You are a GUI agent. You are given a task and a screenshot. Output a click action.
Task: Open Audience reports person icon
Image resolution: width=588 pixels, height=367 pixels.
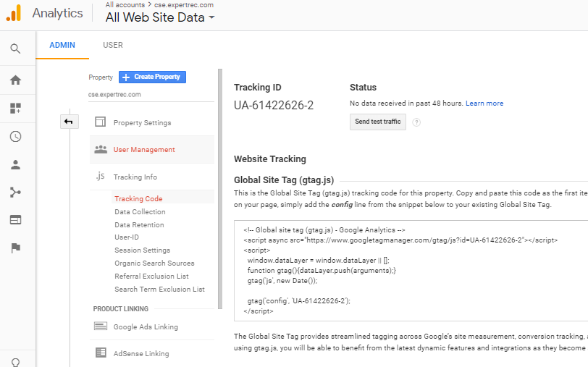(15, 164)
